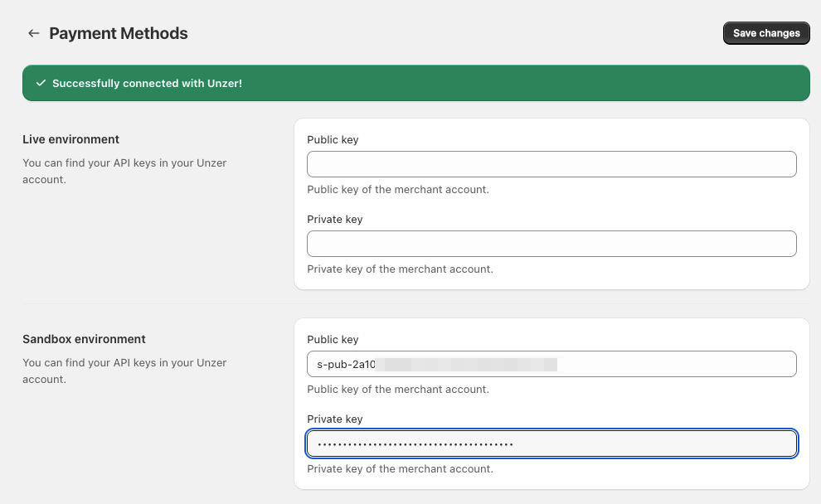Select the Live environment section heading
The height and width of the screenshot is (504, 821).
[70, 139]
